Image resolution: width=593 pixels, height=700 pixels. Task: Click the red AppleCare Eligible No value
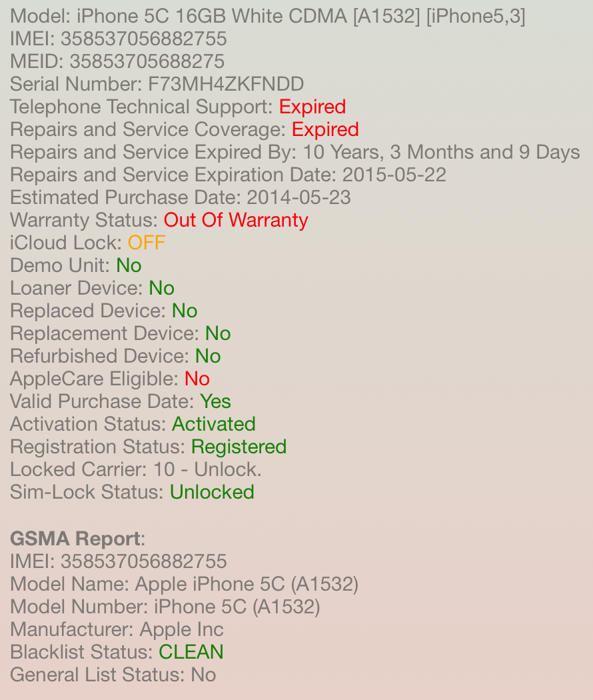point(197,379)
